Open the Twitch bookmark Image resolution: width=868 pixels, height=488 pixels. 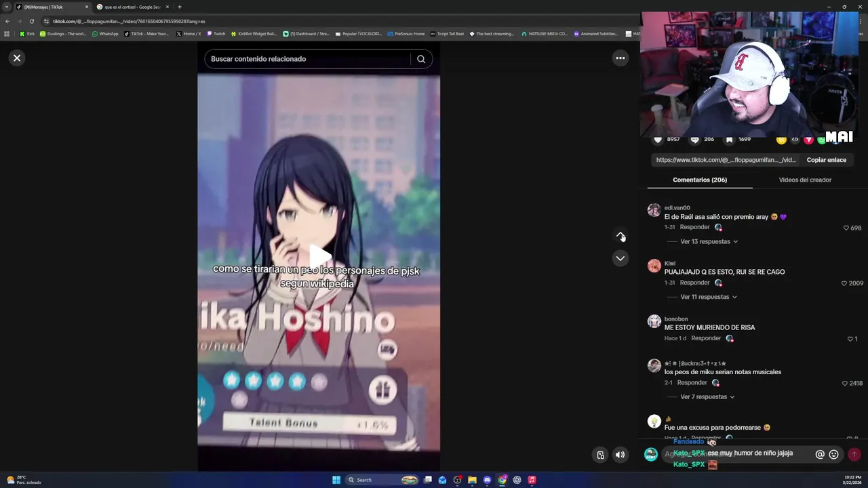[x=216, y=34]
